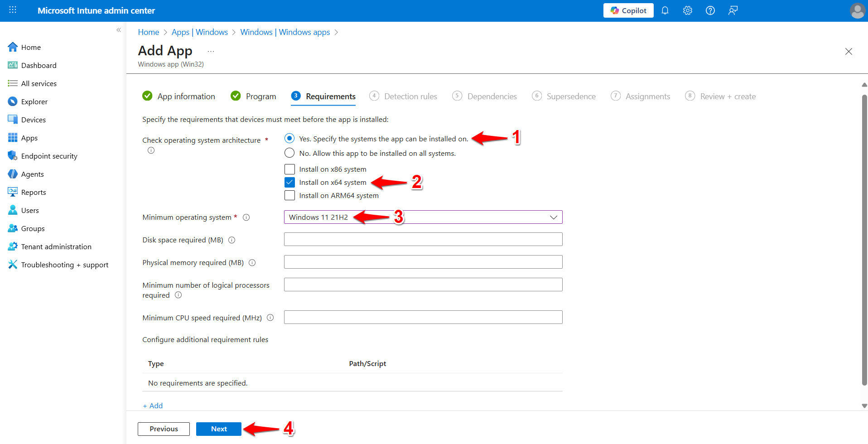Click the Groups icon in sidebar

[13, 228]
